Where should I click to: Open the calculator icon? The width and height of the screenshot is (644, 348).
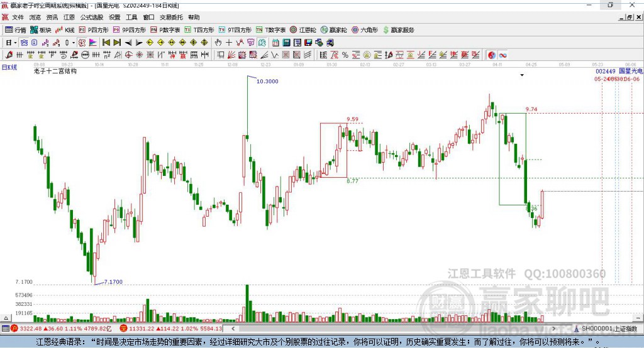click(286, 43)
